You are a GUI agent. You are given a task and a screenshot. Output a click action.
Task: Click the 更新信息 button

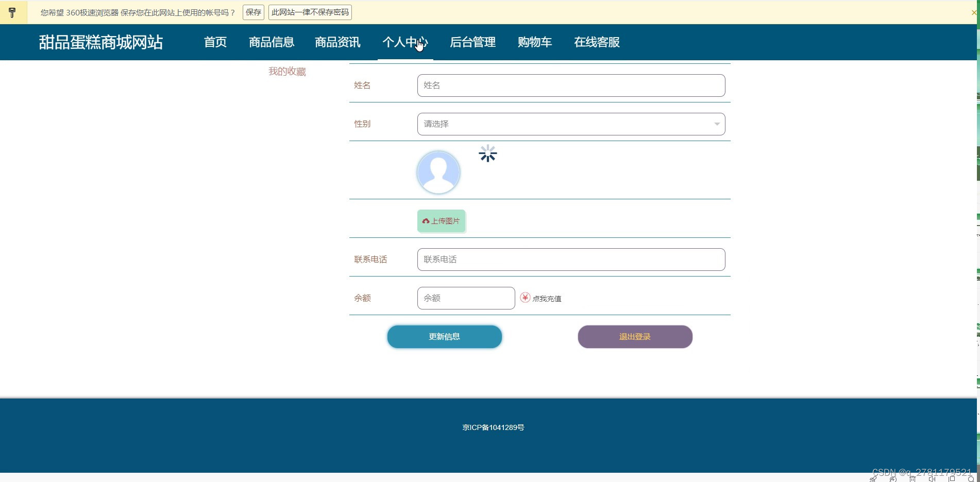[445, 337]
